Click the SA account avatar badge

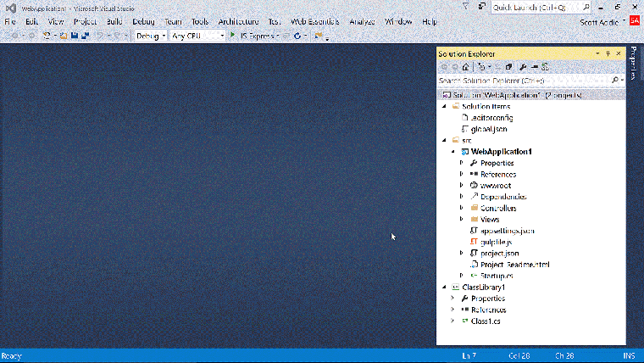(x=635, y=20)
